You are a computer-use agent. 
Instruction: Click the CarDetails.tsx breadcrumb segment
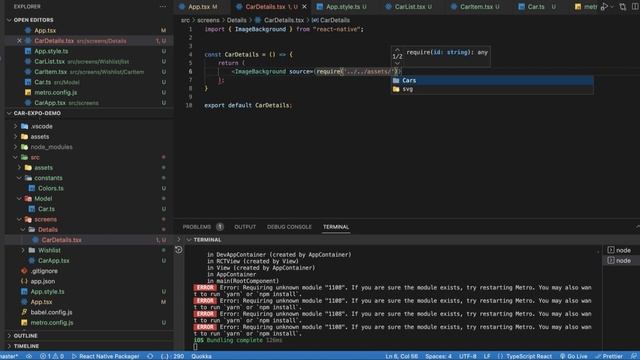(x=284, y=20)
